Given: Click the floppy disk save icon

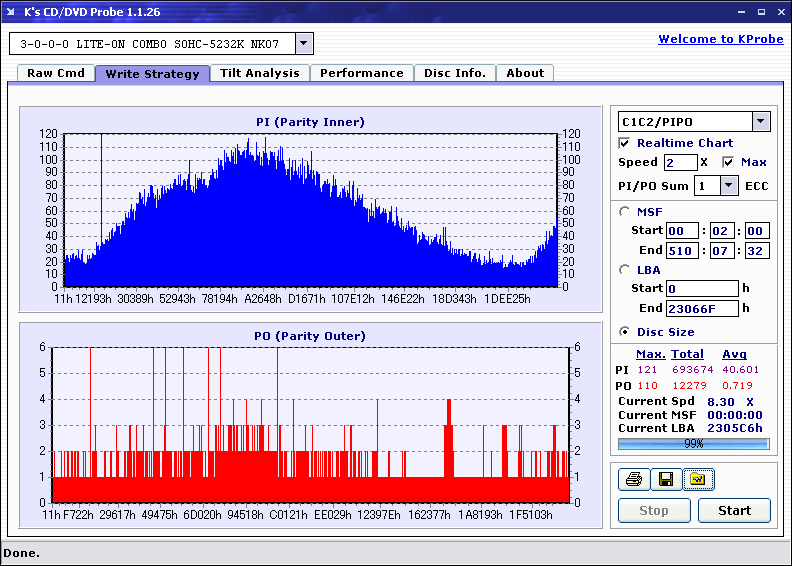Looking at the screenshot, I should (x=664, y=480).
